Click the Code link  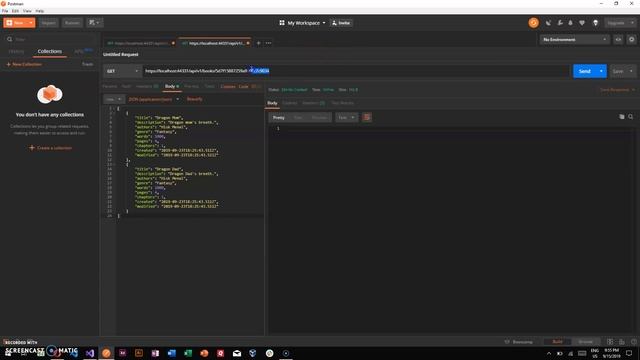tap(243, 87)
